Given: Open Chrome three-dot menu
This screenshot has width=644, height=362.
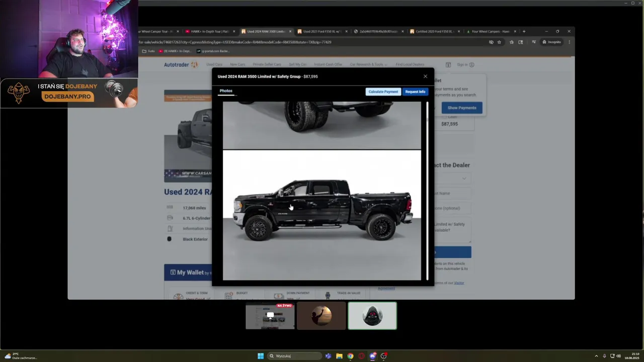Looking at the screenshot, I should (569, 42).
